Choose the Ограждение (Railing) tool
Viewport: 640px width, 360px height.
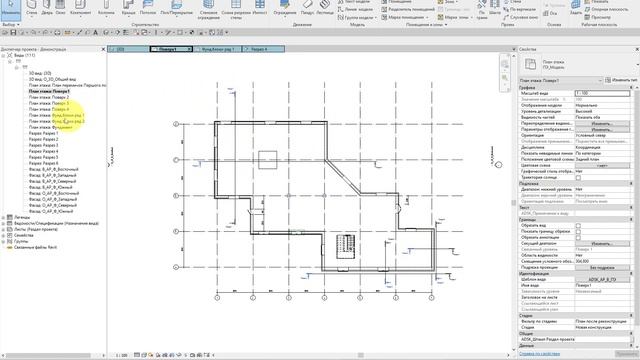click(285, 8)
